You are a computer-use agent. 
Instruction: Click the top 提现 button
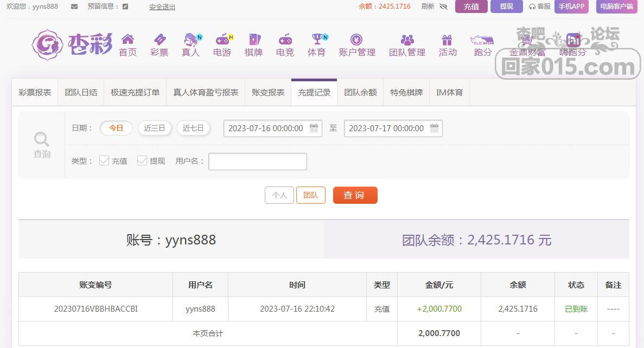click(506, 7)
